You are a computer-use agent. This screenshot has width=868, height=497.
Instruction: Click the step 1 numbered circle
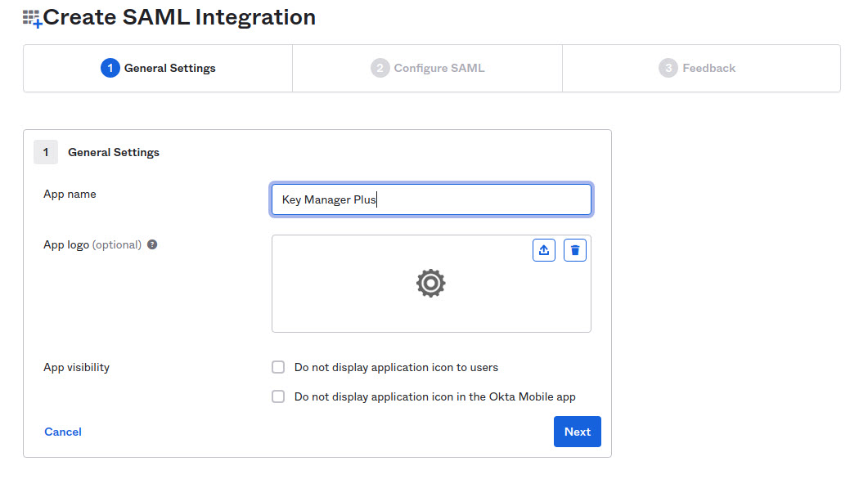110,68
